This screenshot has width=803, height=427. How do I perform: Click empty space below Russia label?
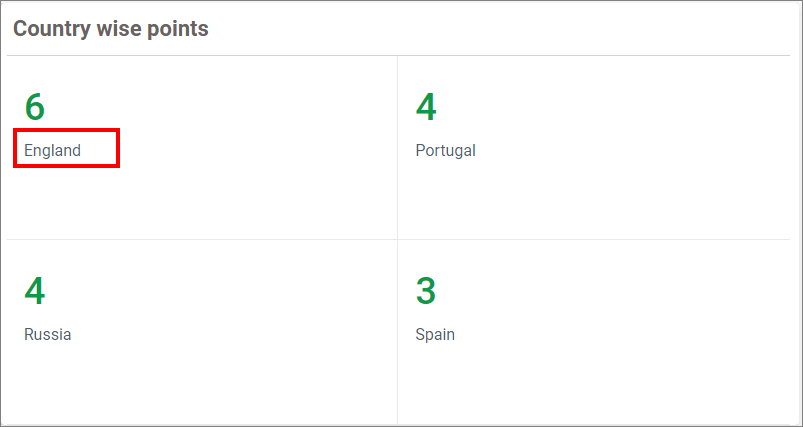click(x=200, y=385)
